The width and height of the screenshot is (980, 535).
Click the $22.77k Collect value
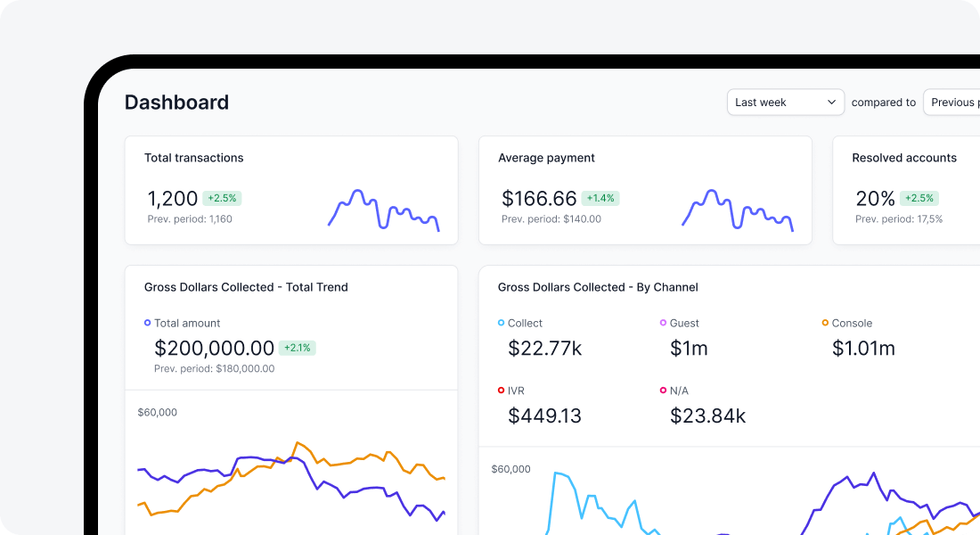tap(545, 348)
